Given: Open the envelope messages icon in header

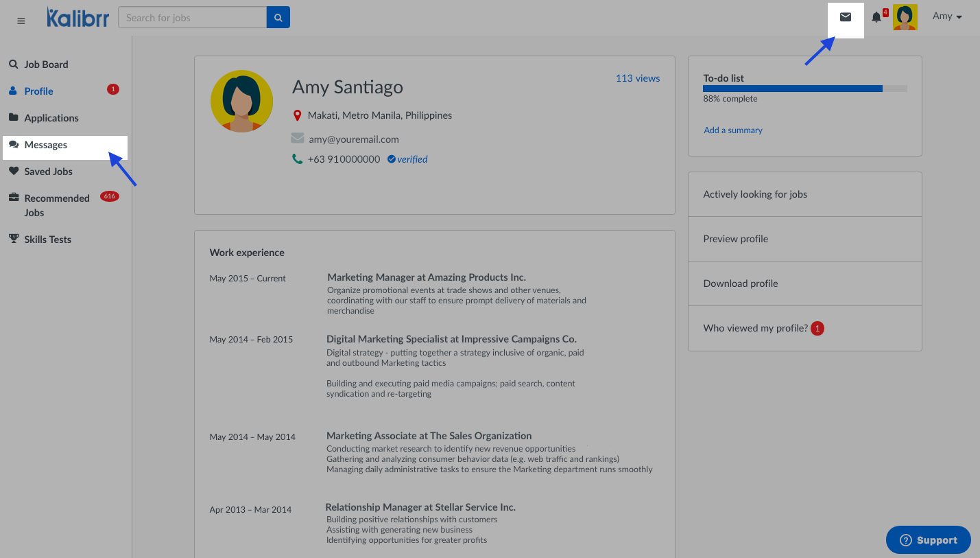Looking at the screenshot, I should tap(846, 17).
